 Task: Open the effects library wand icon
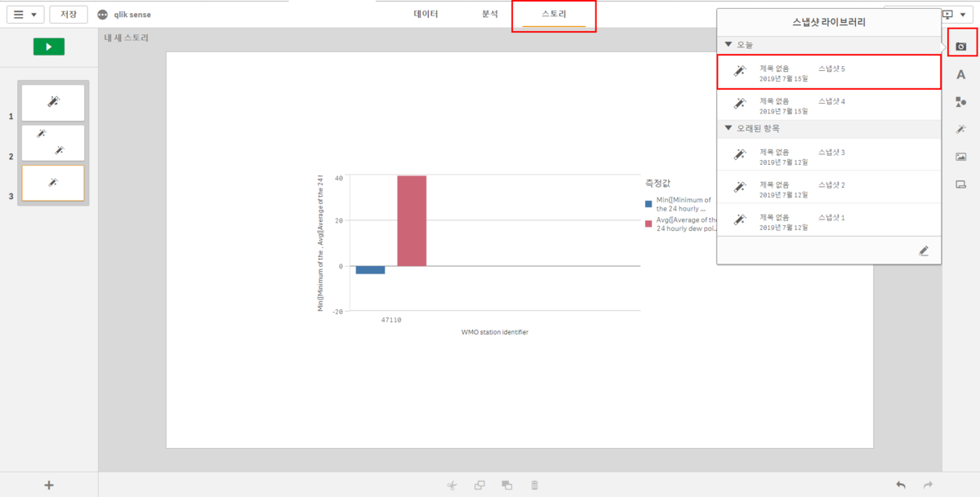coord(961,130)
